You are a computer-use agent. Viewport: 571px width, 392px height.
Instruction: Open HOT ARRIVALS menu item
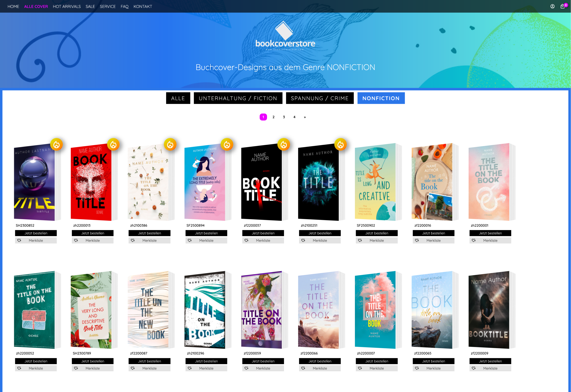click(67, 6)
